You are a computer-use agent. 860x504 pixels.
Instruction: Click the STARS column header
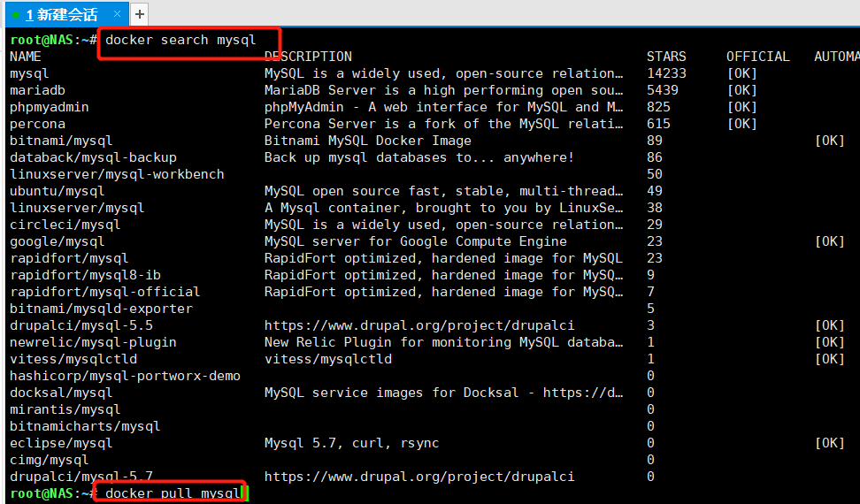pos(666,57)
